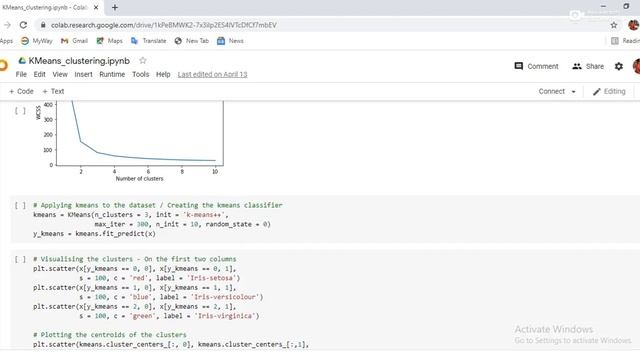
Task: Click the 'Iris-virginica' label string
Action: coord(224,316)
